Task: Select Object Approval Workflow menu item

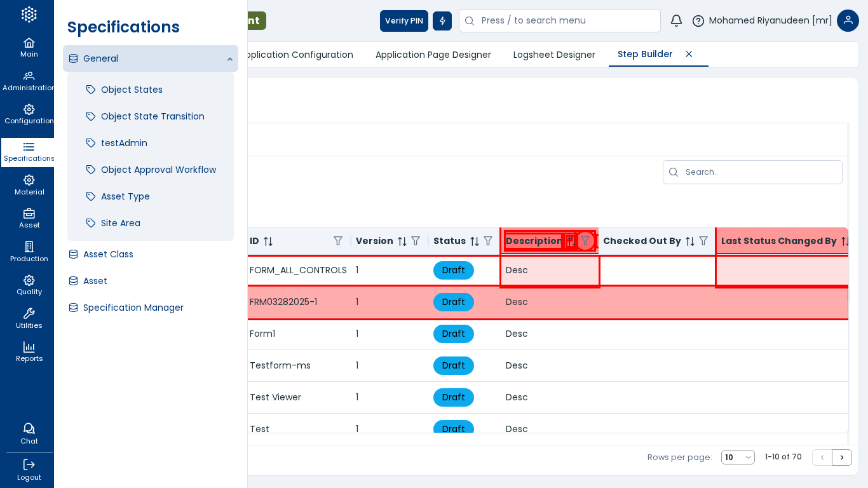Action: point(158,170)
